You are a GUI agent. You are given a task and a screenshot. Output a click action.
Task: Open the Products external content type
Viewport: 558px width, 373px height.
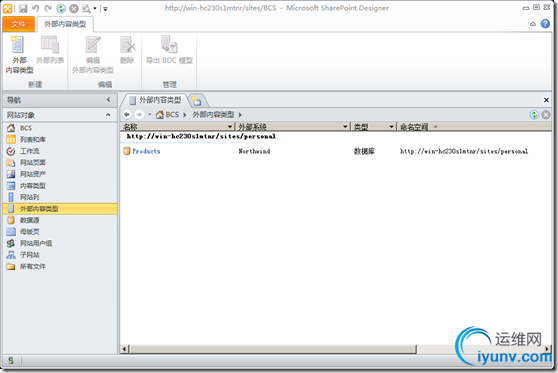coord(146,151)
